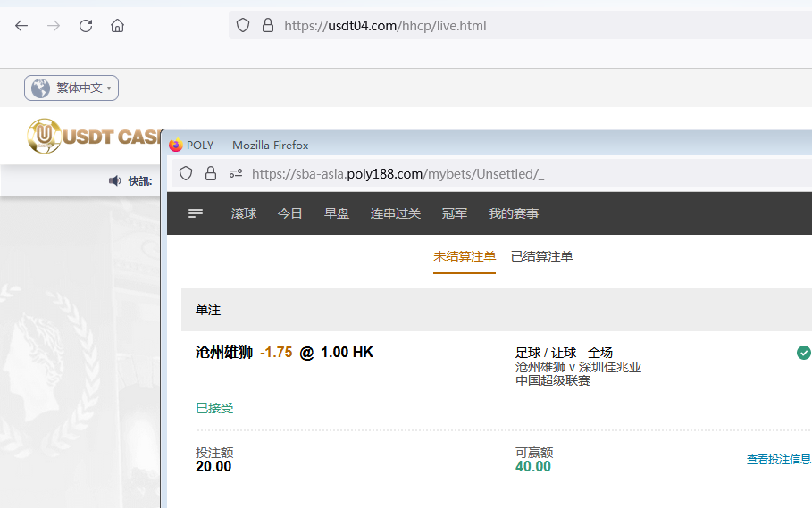Reload the usdt04.com page
The height and width of the screenshot is (508, 812).
86,25
